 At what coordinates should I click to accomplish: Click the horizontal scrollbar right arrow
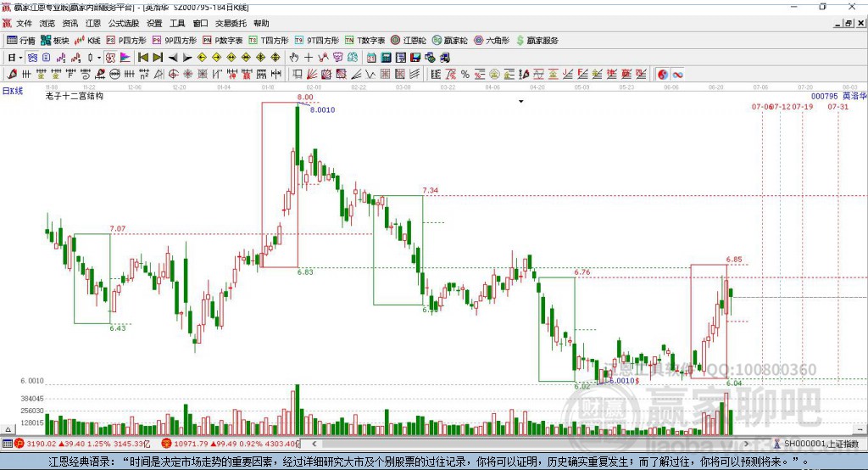point(746,444)
